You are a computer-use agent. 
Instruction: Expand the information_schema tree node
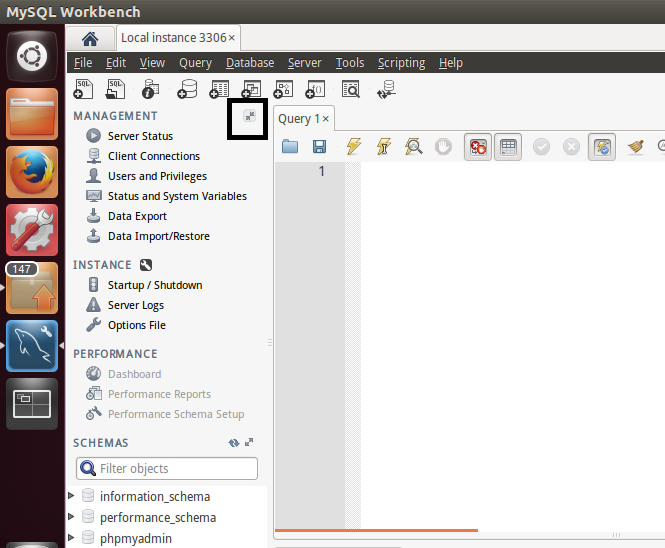[x=71, y=495]
